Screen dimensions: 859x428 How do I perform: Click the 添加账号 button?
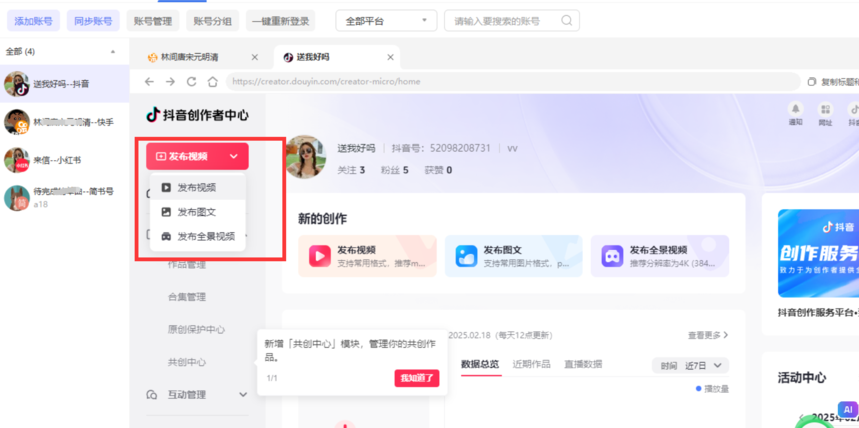pos(33,21)
